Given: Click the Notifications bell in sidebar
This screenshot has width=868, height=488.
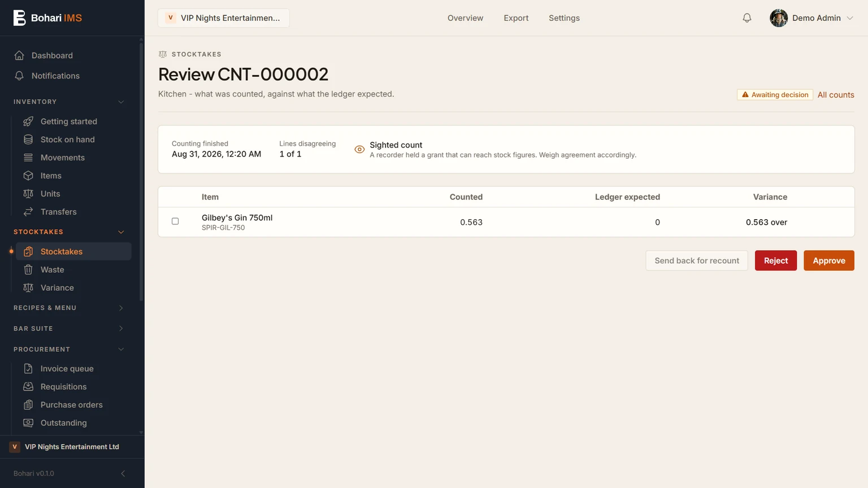Looking at the screenshot, I should coord(19,76).
